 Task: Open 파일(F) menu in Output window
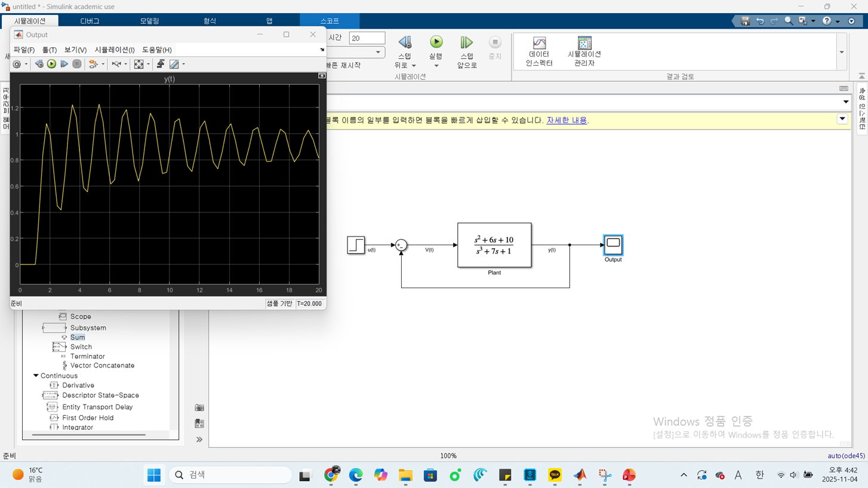tap(24, 50)
